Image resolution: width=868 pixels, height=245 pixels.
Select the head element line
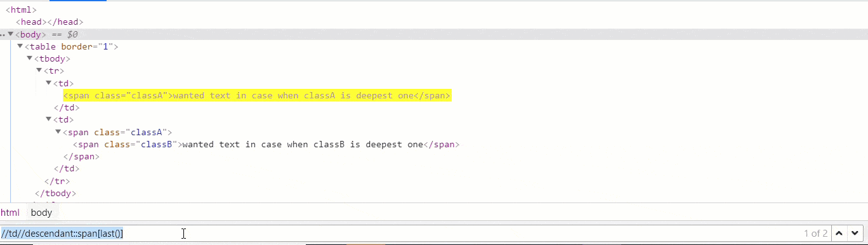point(49,22)
